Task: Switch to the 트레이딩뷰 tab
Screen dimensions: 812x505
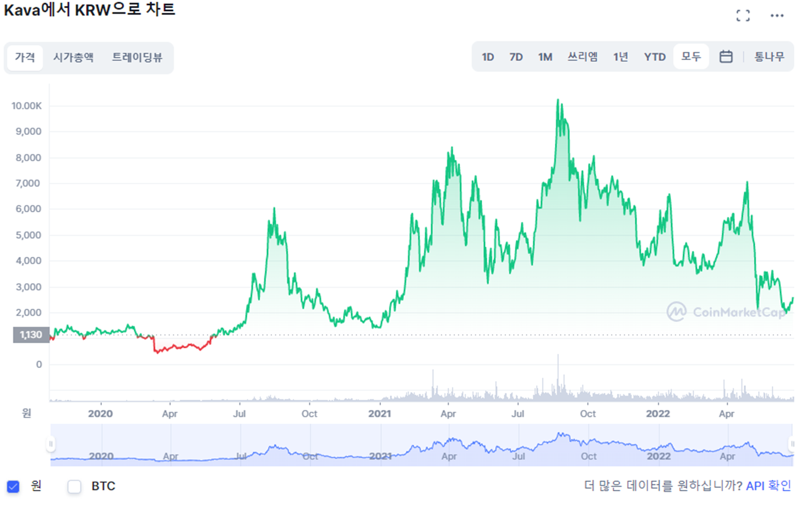Action: (137, 57)
